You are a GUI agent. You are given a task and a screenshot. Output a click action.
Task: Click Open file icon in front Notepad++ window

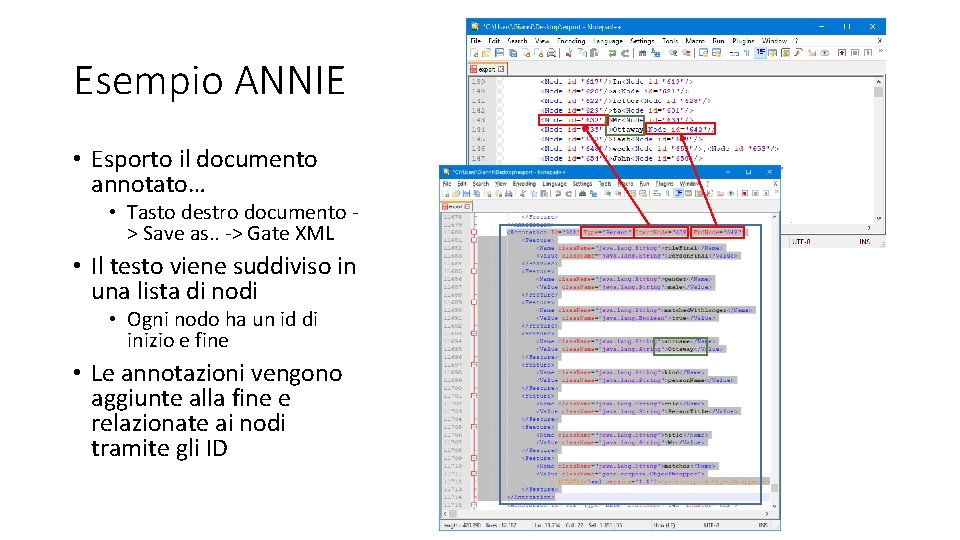pyautogui.click(x=456, y=193)
